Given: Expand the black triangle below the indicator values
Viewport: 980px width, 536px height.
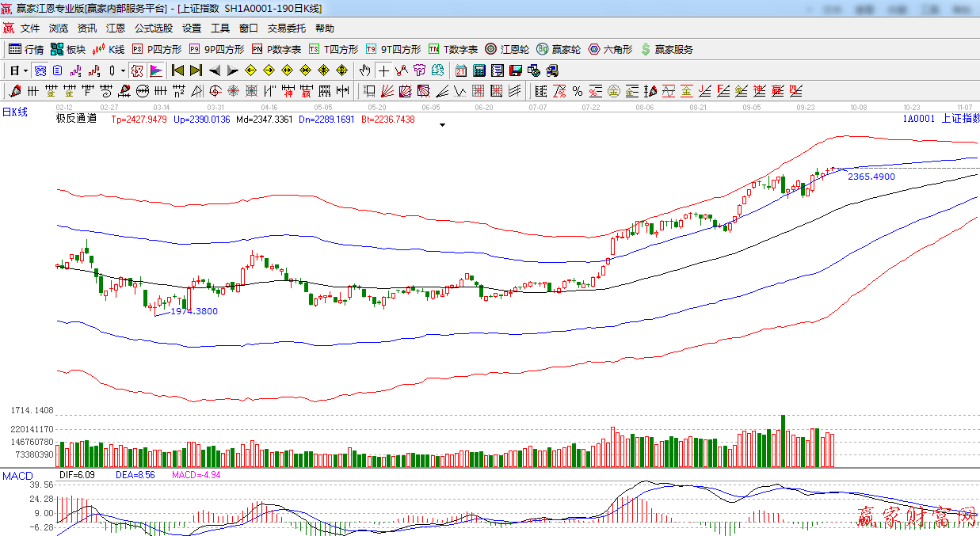Looking at the screenshot, I should [x=442, y=125].
